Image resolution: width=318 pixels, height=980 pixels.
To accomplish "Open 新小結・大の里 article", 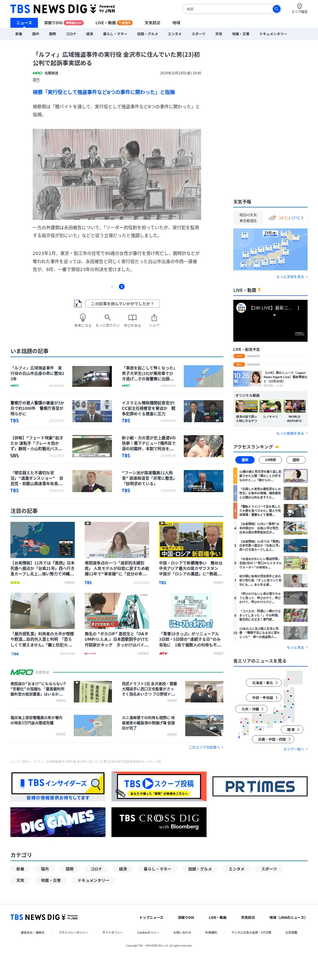I will [172, 446].
